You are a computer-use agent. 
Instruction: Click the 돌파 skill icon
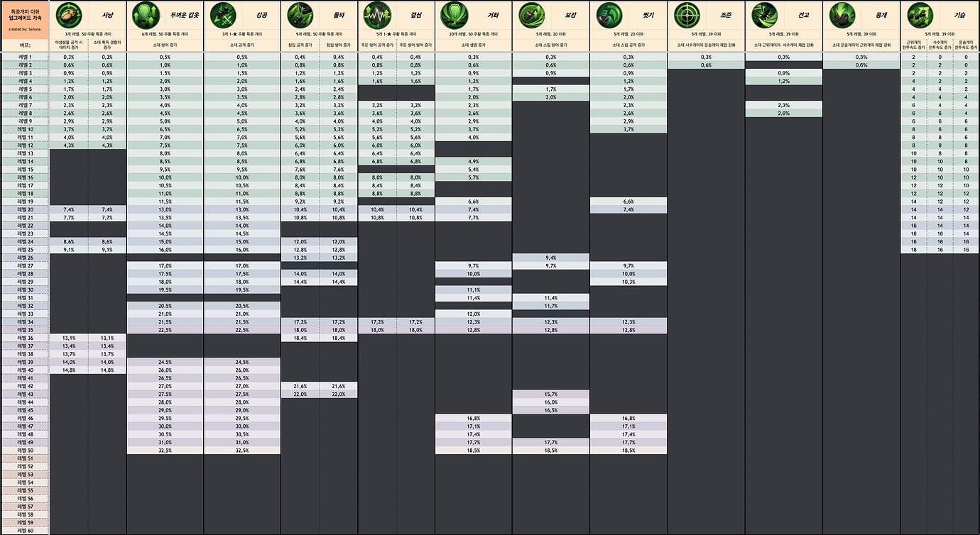(x=299, y=14)
